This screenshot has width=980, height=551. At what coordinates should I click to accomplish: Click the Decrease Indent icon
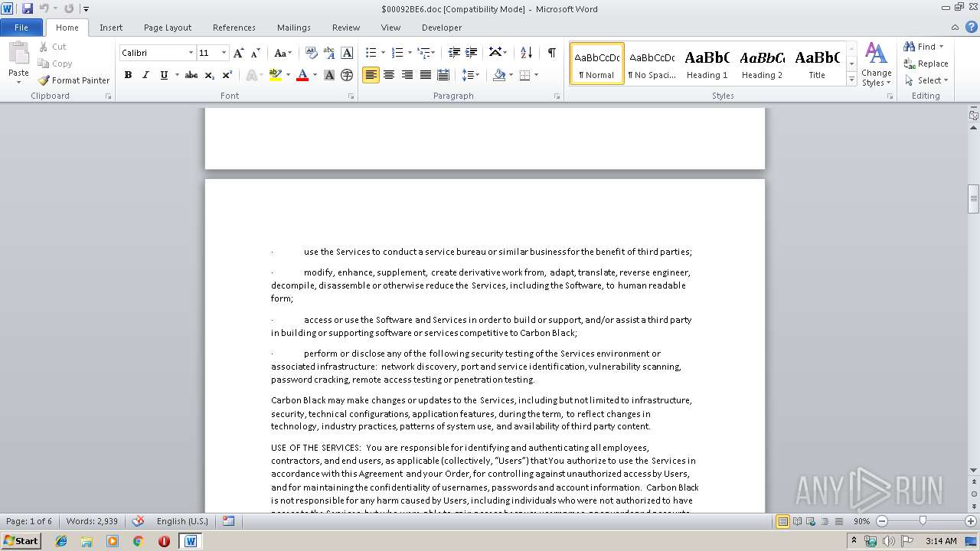click(454, 53)
